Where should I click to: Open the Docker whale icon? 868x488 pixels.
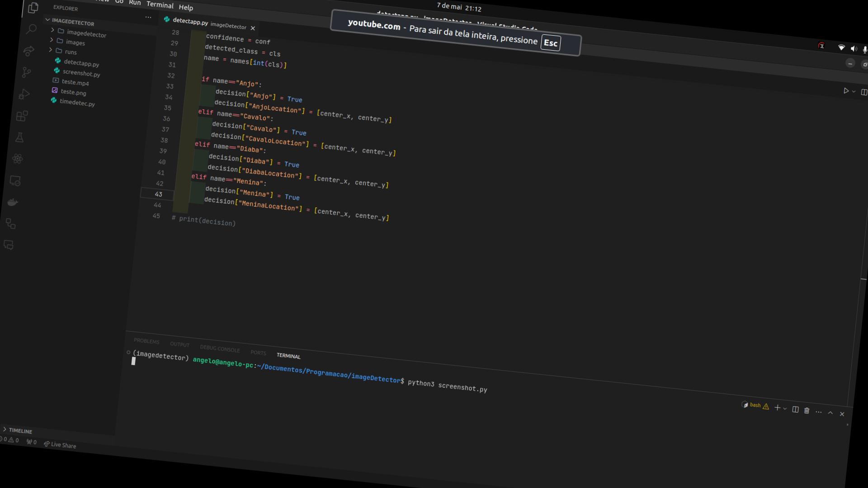point(13,202)
